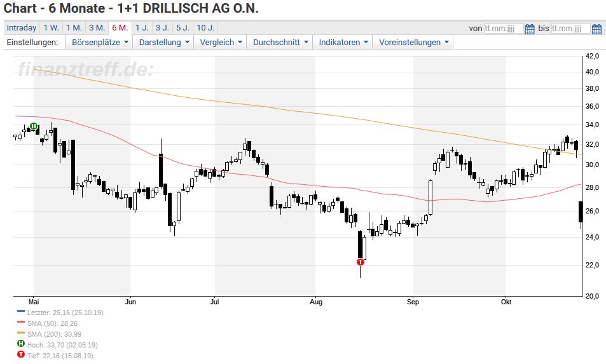Click the 'Letzter: 25,16 (25.10.19)' legend entry
Viewport: 606px width, 364px height.
(x=65, y=313)
